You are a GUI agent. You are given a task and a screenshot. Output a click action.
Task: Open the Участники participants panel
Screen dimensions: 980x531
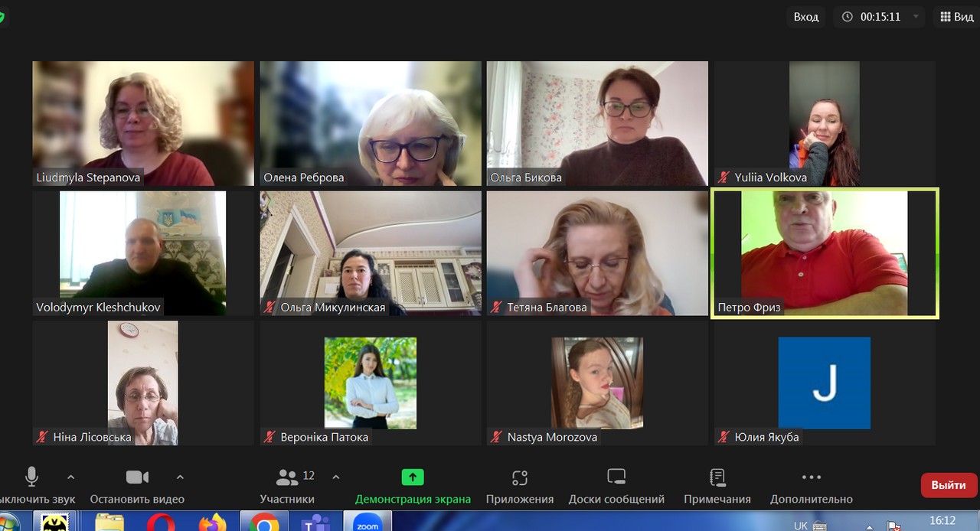point(287,485)
